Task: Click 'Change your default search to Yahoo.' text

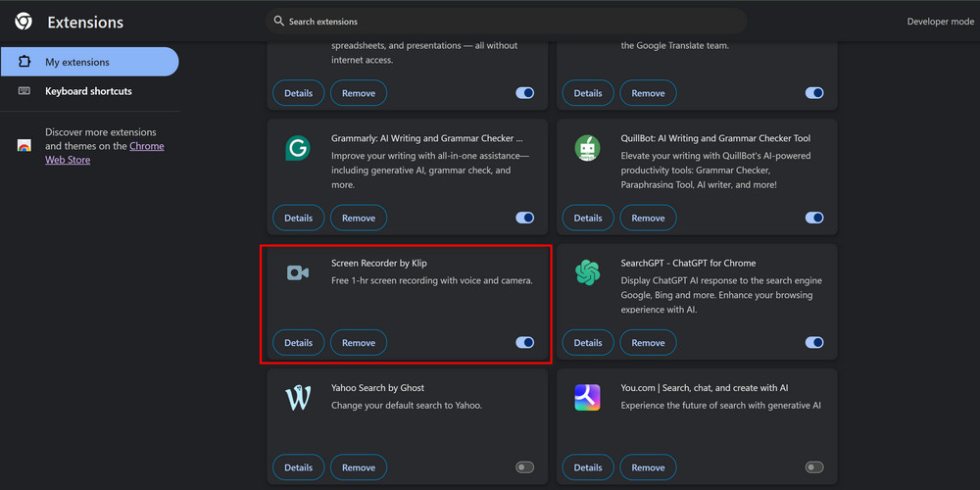Action: pos(407,405)
